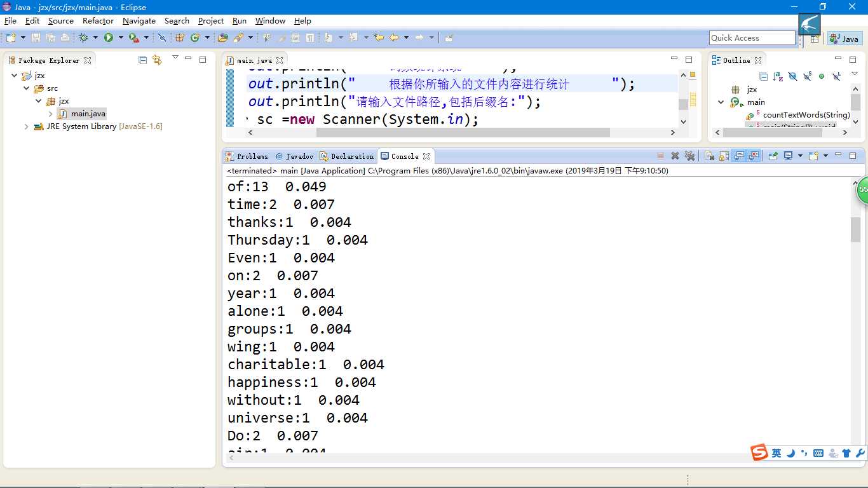Image resolution: width=868 pixels, height=488 pixels.
Task: Open the Back history dropdown arrow
Action: (x=406, y=38)
